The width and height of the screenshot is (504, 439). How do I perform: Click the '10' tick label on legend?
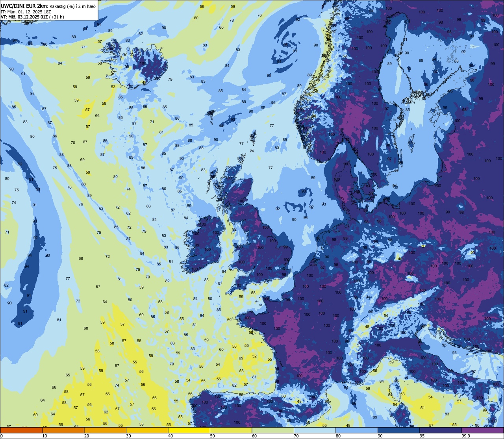point(44,436)
